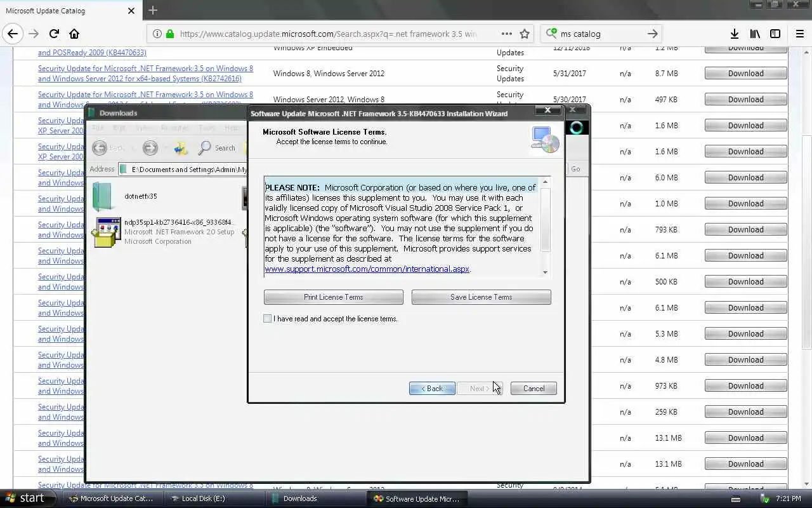The width and height of the screenshot is (812, 508).
Task: Click the license terms scrollbar thumb
Action: [545, 220]
